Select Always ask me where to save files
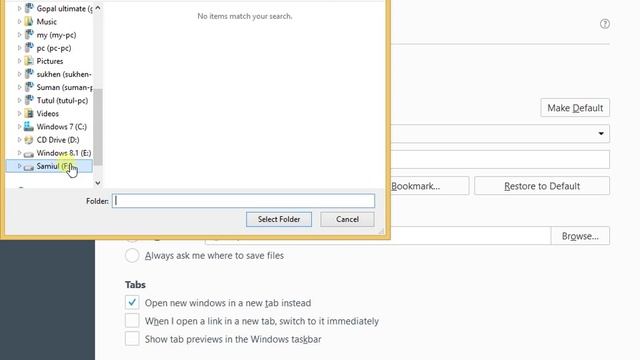The height and width of the screenshot is (360, 640). click(132, 256)
